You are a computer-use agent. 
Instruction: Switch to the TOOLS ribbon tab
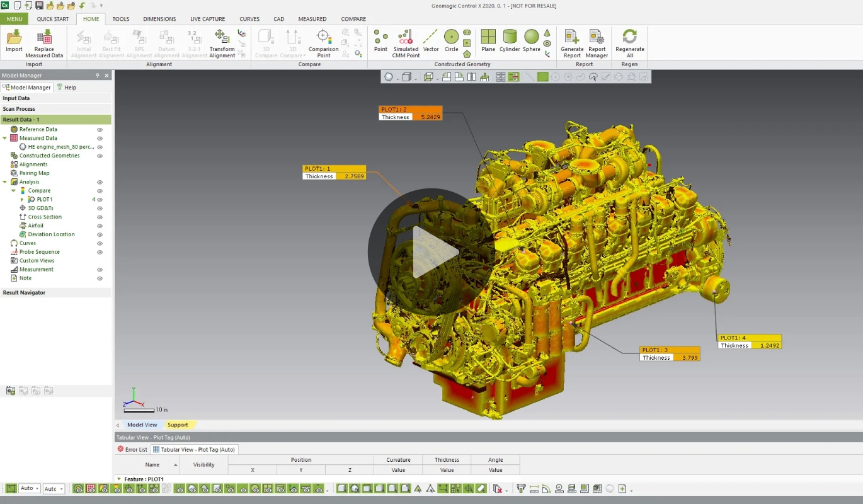[121, 19]
